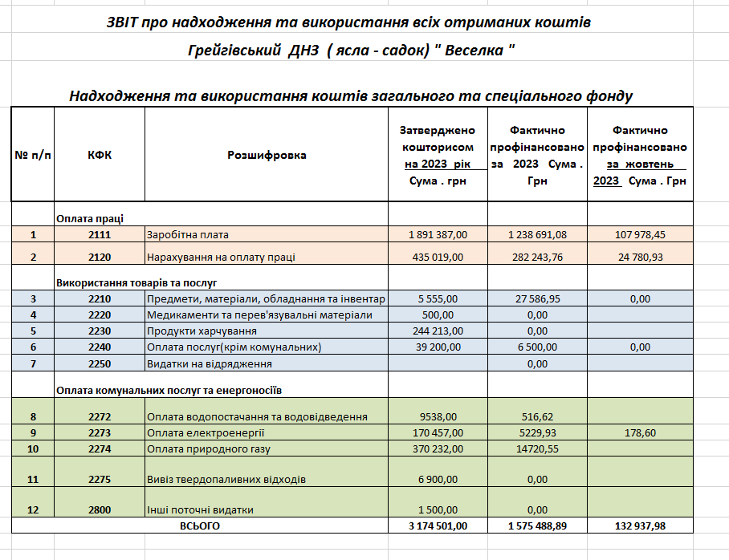The width and height of the screenshot is (729, 560).
Task: Select value 1 500,00
Action: click(x=438, y=502)
